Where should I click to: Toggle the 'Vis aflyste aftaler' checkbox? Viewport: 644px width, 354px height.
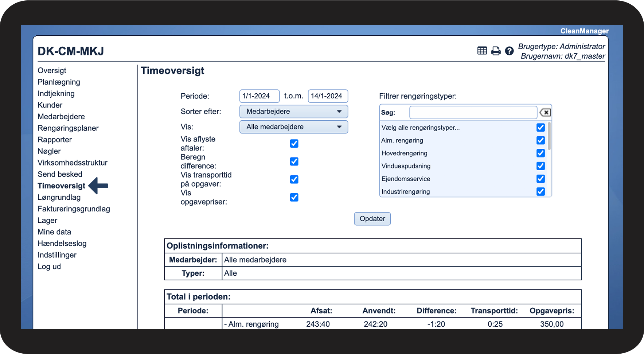click(x=294, y=144)
